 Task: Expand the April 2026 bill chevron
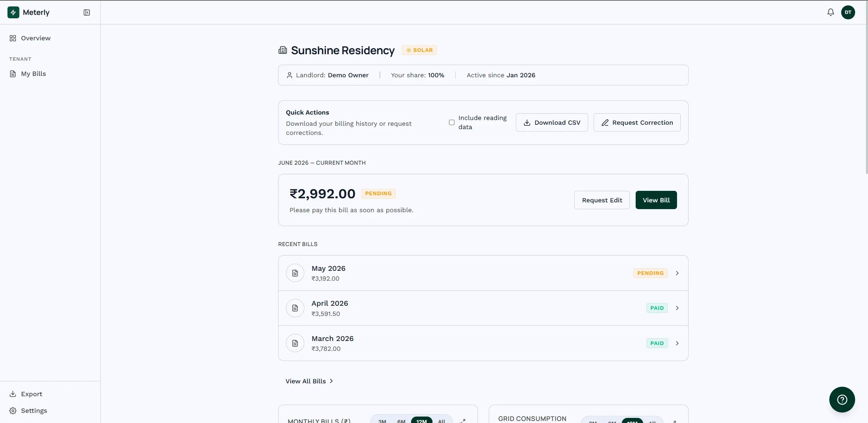[x=677, y=308]
